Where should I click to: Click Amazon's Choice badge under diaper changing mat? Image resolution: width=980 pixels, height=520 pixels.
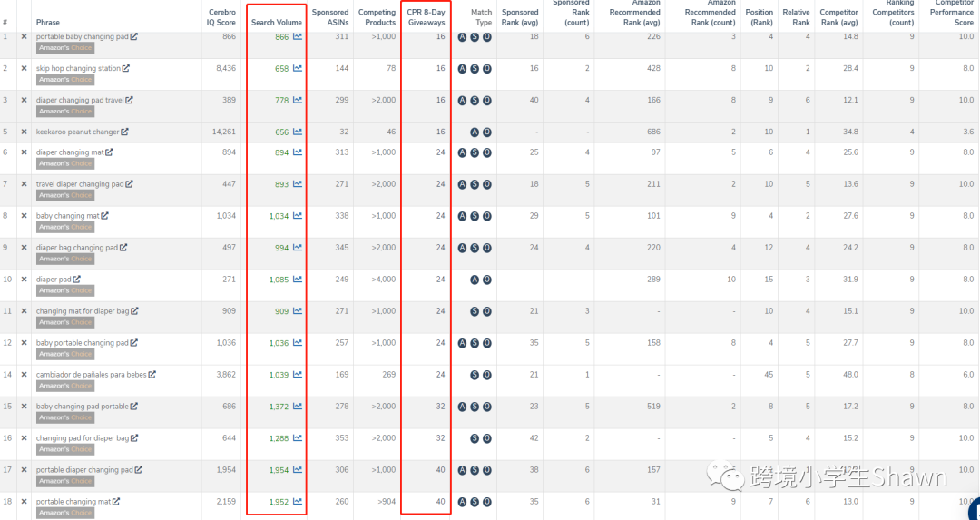(65, 163)
